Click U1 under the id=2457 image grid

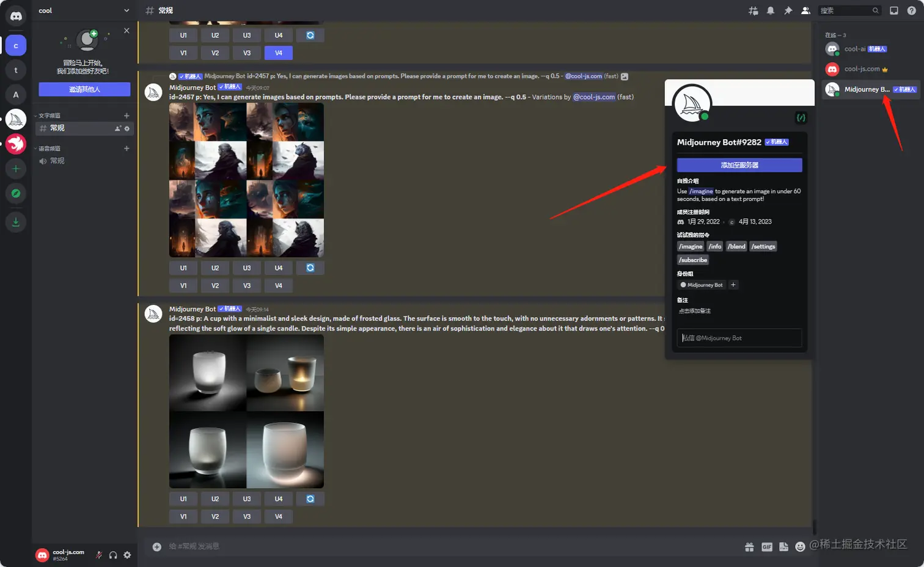tap(183, 268)
